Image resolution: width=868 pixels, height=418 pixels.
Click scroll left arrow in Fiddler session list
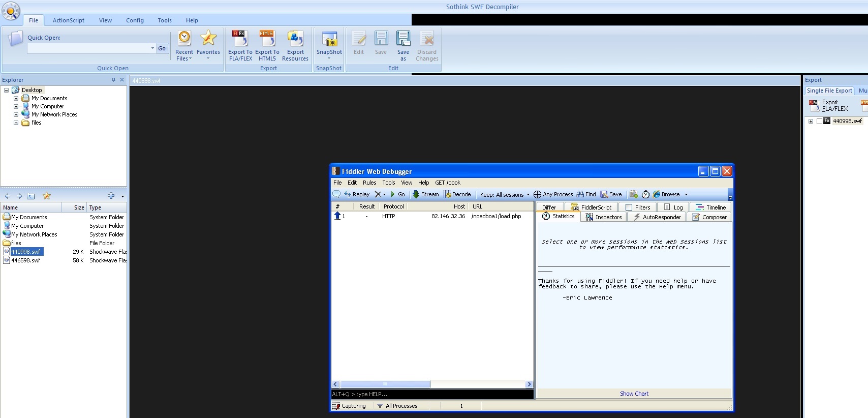tap(335, 384)
